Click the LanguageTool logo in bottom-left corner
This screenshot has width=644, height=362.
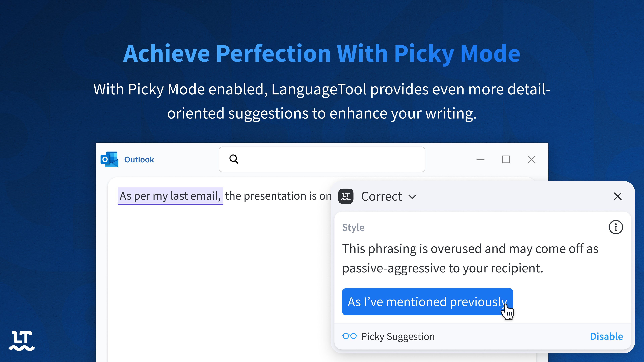click(22, 341)
